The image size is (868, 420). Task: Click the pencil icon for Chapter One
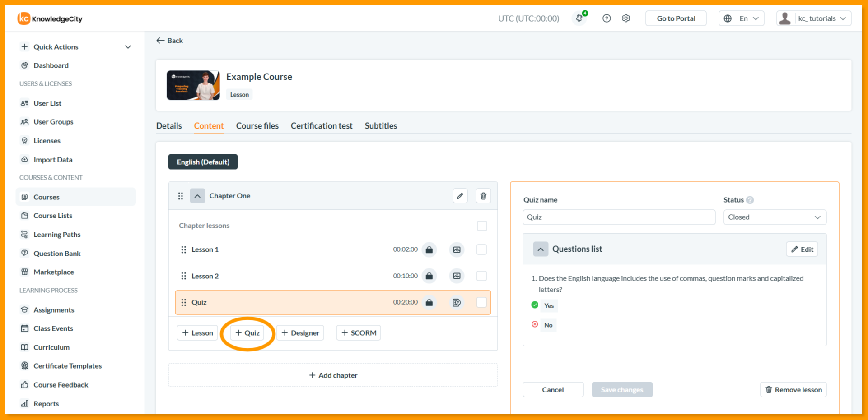(460, 196)
